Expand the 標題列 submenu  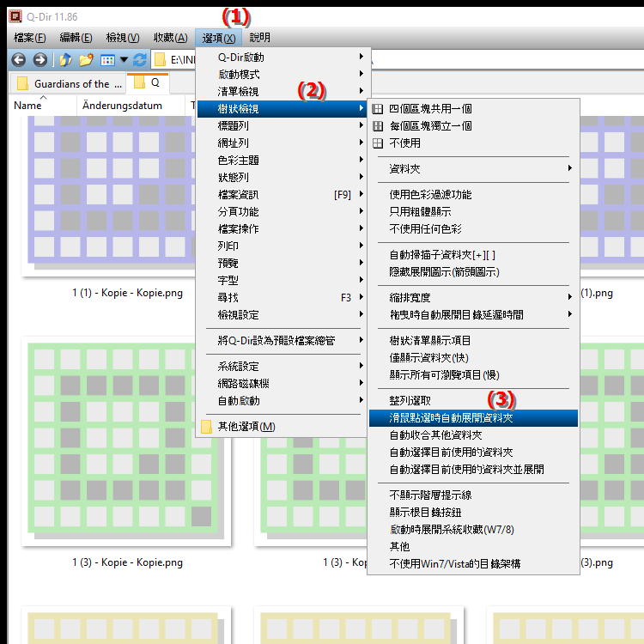click(283, 126)
